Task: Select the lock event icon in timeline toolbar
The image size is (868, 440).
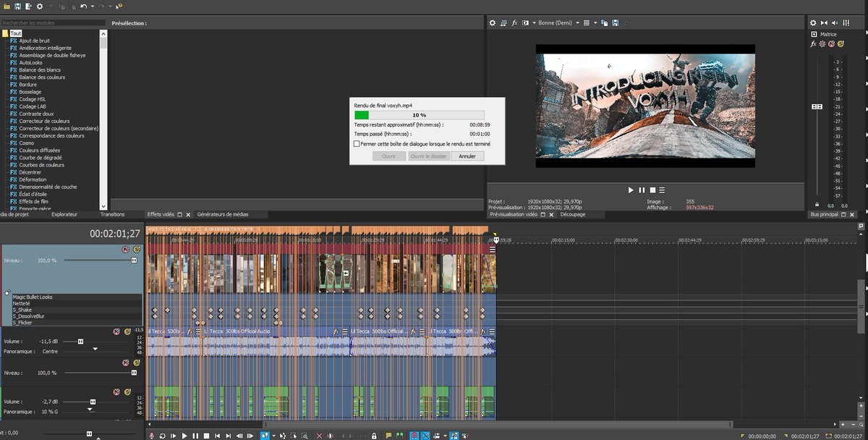Action: point(374,436)
